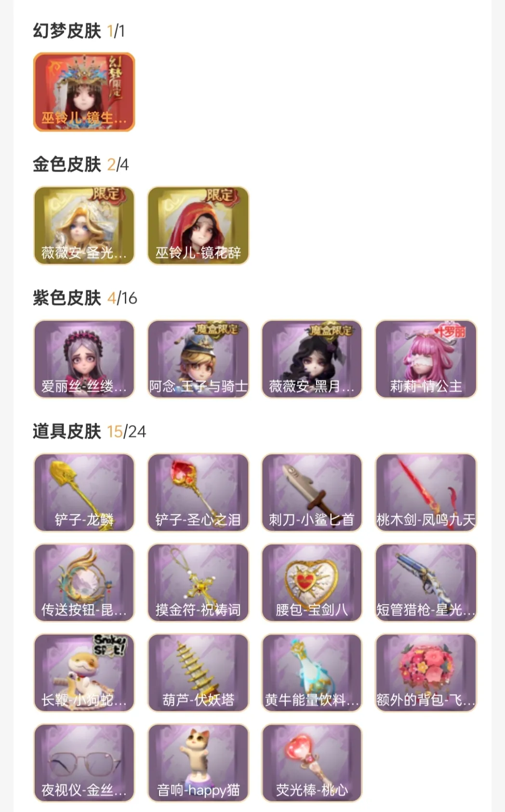Open the 长鞭-小狗蛇 whip skin
Viewport: 505px width, 812px height.
(x=84, y=673)
